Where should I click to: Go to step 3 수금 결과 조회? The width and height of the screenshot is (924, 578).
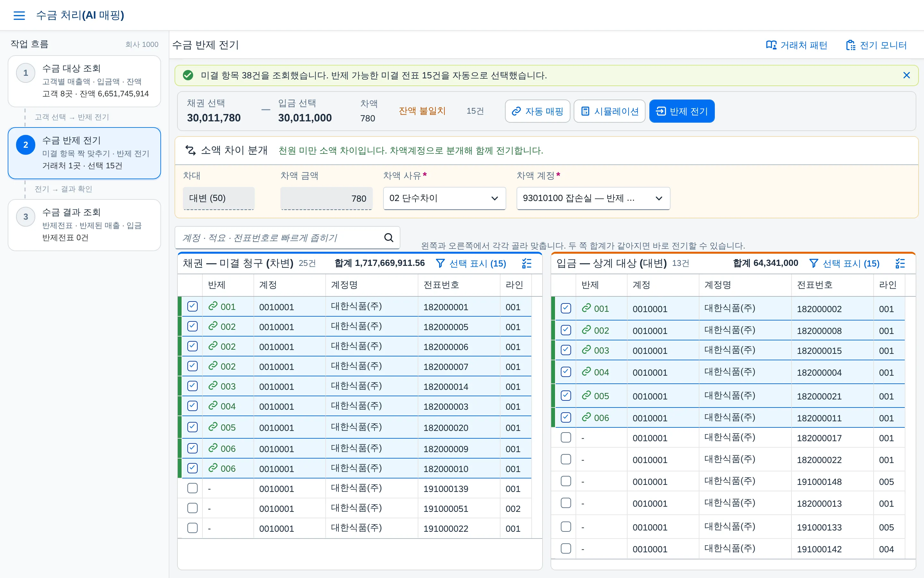tap(84, 225)
